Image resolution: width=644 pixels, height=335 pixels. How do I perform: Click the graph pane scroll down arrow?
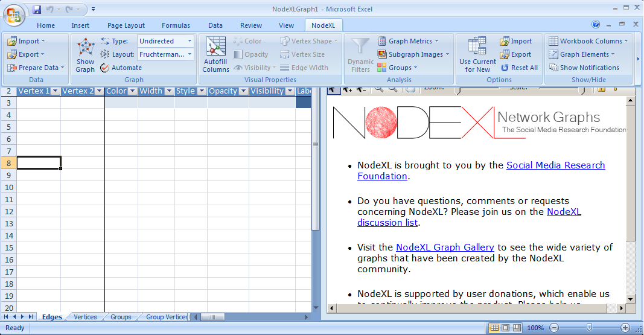[631, 298]
